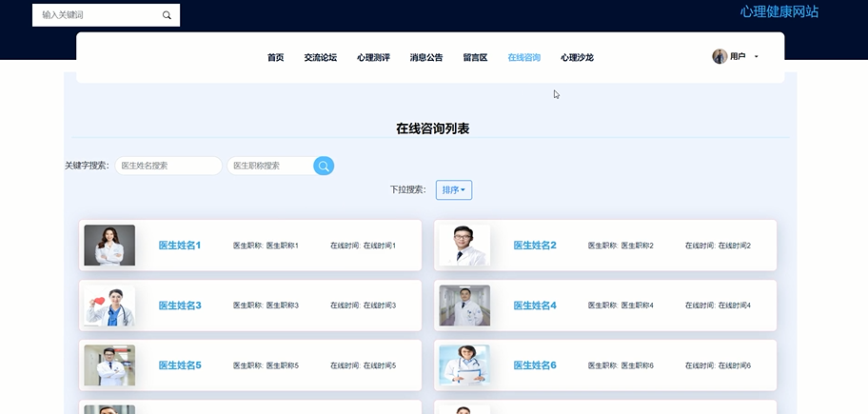Click the text 医生职称: 医生职称4
Viewport: 868px width, 414px height.
pos(621,306)
